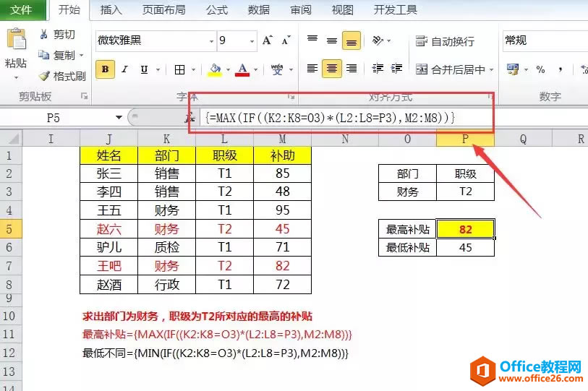Apply red font color A
588x391 pixels.
coord(242,69)
